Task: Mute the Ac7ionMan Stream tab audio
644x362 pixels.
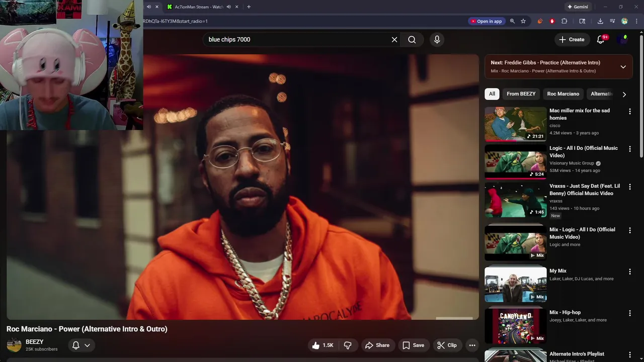Action: 229,7
